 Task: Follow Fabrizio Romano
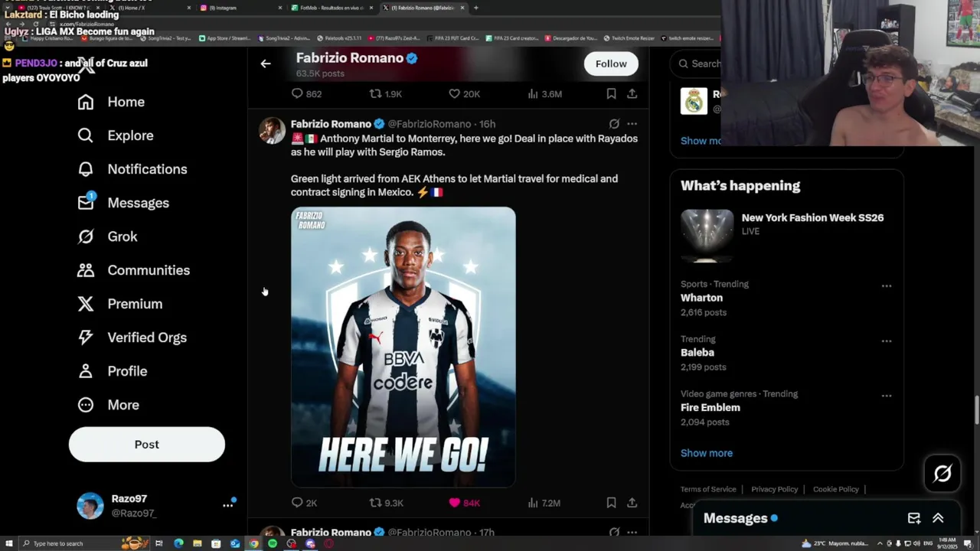(x=611, y=64)
